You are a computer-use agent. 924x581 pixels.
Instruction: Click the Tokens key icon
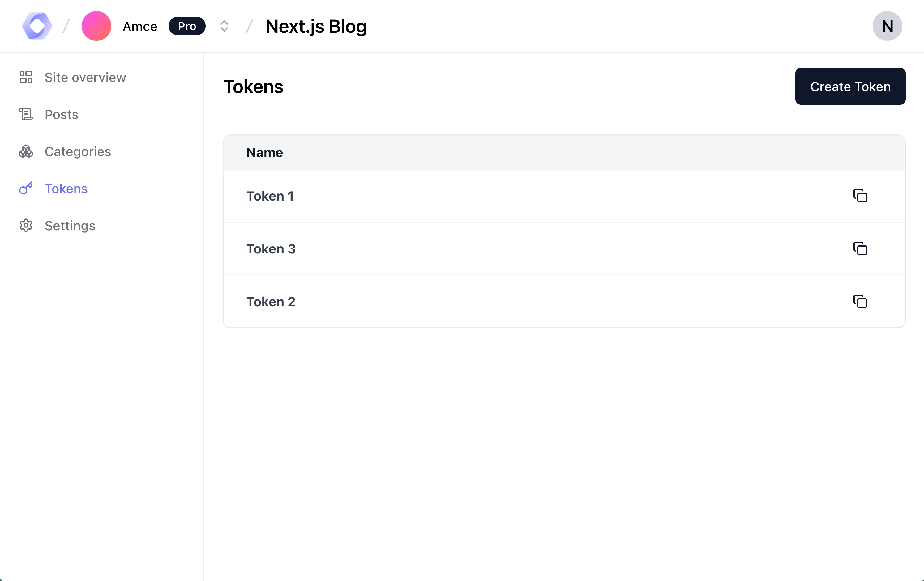[x=26, y=188]
